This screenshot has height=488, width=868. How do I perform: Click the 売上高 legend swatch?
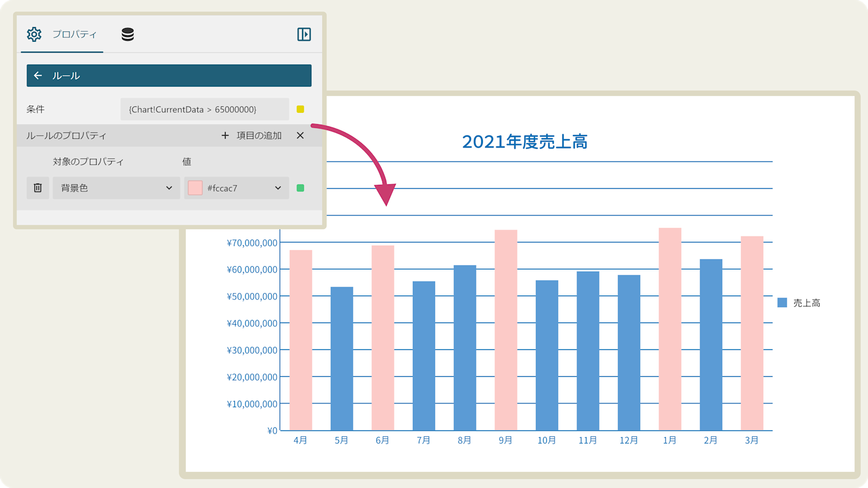(x=782, y=303)
